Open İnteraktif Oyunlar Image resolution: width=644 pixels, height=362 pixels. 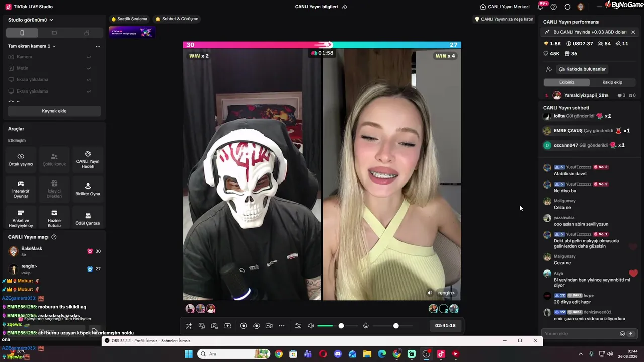click(x=21, y=190)
